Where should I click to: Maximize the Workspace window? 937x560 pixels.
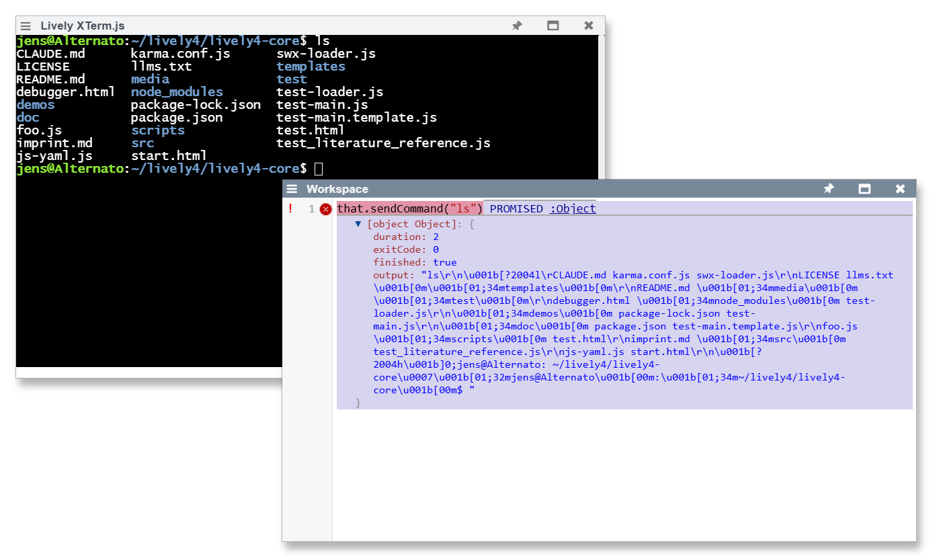(x=864, y=190)
